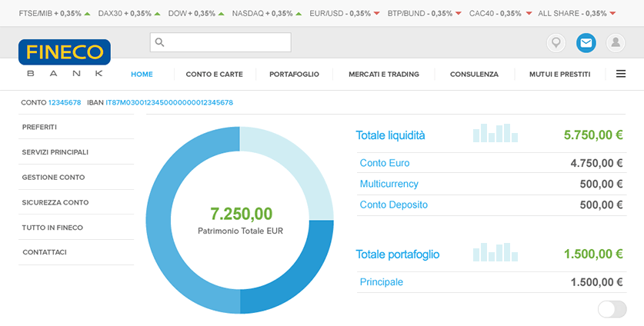Click the IBAN IT87M03001234500000012345678 link
This screenshot has width=644, height=326.
(169, 102)
